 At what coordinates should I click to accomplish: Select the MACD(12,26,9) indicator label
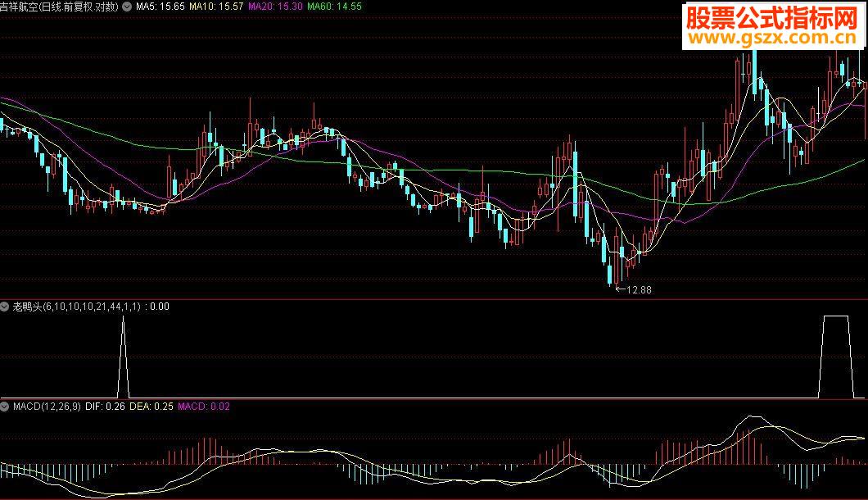pos(47,407)
